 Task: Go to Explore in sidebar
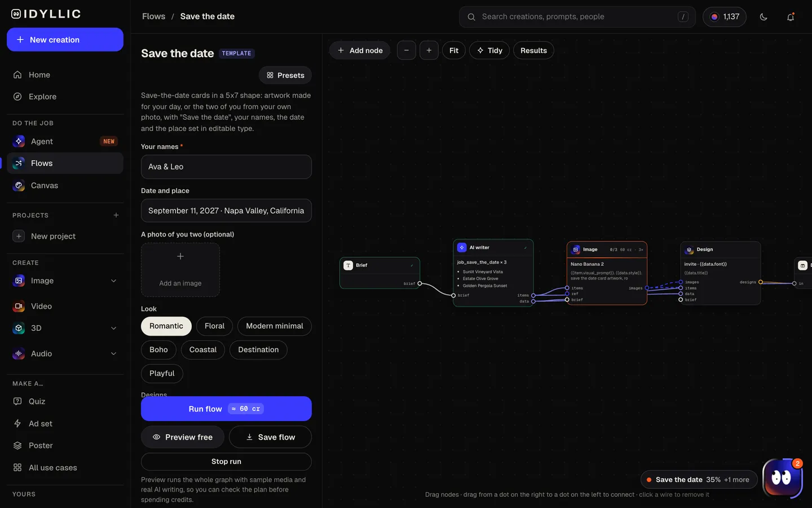tap(65, 97)
